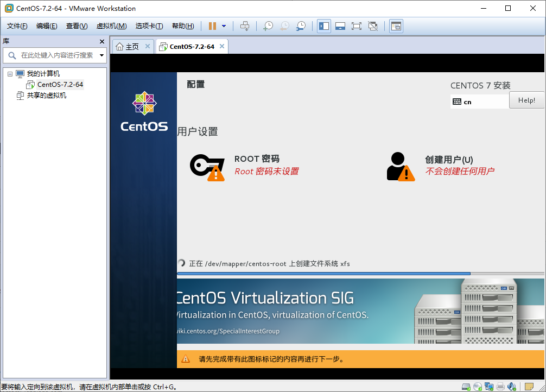Toggle the thumbnail bar icon
This screenshot has width=546, height=392.
[340, 26]
